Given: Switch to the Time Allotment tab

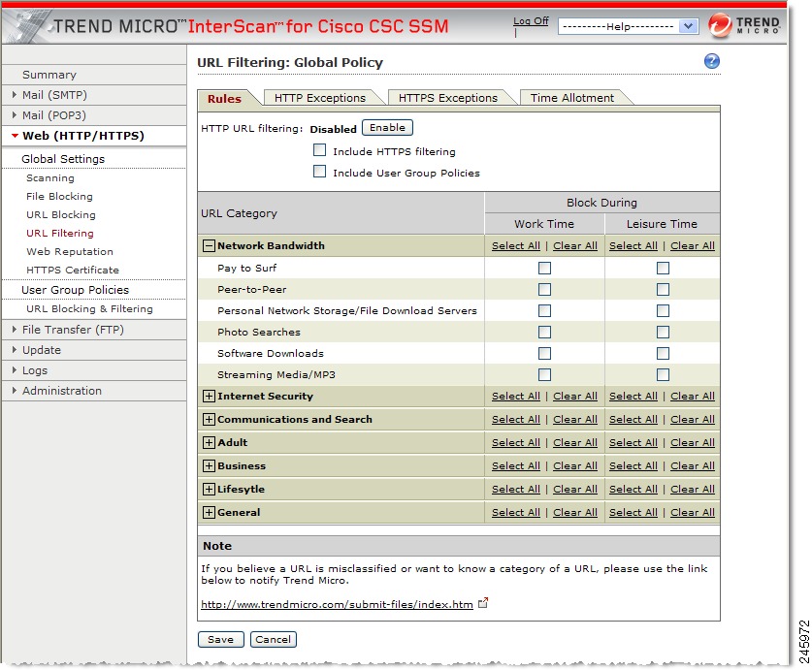Looking at the screenshot, I should (x=572, y=98).
